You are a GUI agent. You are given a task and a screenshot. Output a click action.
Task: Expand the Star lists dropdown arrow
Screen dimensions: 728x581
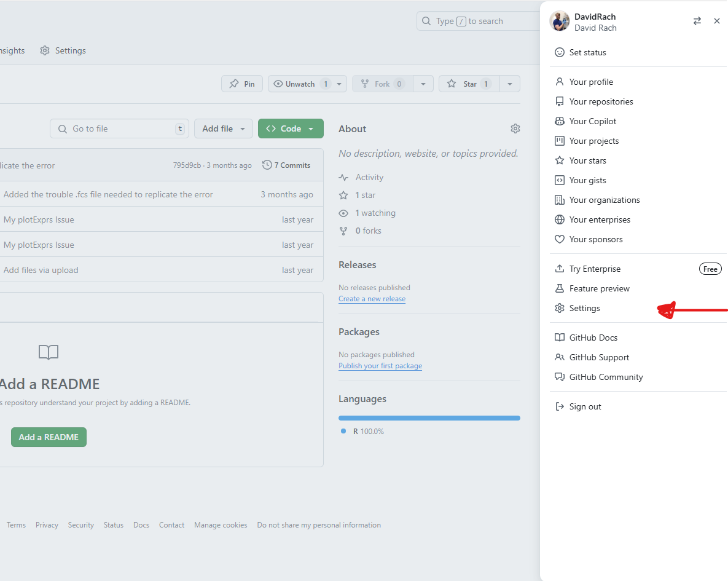[x=510, y=84]
